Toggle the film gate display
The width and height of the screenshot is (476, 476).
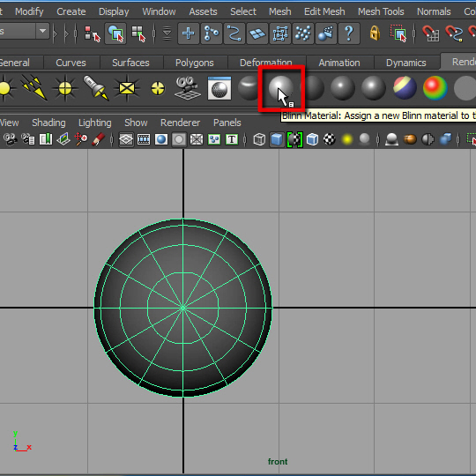pyautogui.click(x=144, y=139)
